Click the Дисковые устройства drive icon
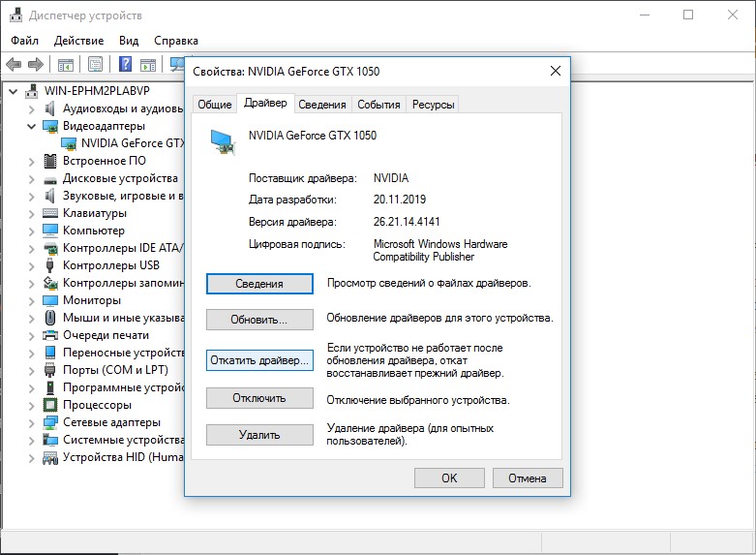Viewport: 756px width, 555px height. tap(50, 180)
